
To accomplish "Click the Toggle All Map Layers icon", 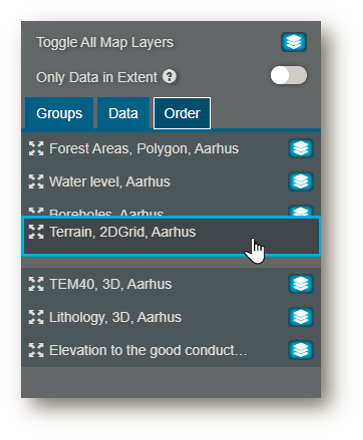I will click(x=294, y=42).
